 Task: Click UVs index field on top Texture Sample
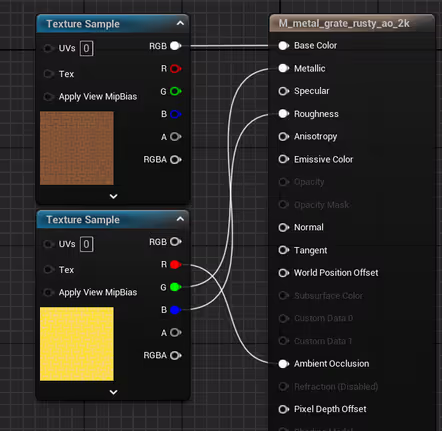[86, 48]
